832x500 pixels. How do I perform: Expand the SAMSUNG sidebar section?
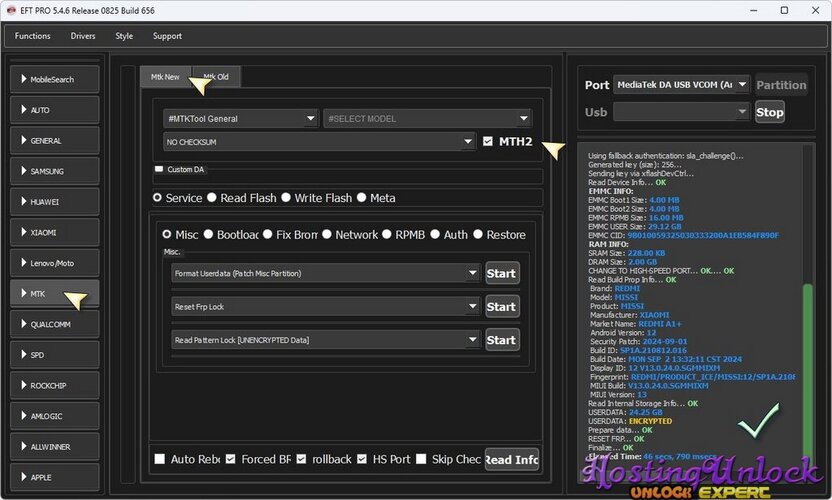point(54,171)
